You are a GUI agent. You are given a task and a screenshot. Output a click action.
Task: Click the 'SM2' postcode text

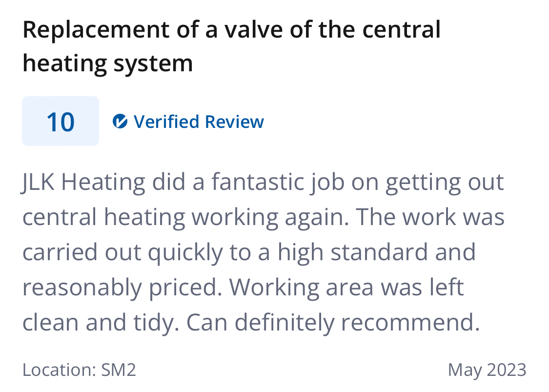tap(119, 370)
